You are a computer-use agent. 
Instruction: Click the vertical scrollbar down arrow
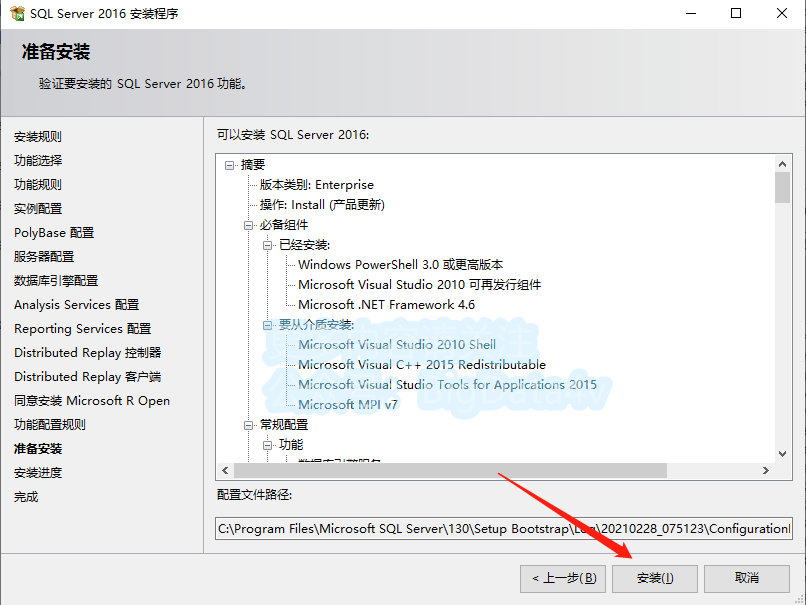point(782,454)
